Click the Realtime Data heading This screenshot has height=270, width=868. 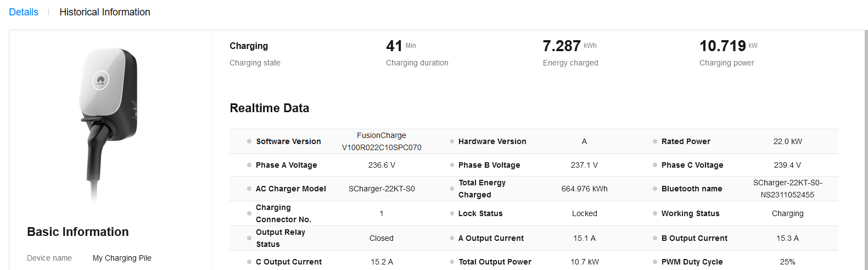(269, 108)
